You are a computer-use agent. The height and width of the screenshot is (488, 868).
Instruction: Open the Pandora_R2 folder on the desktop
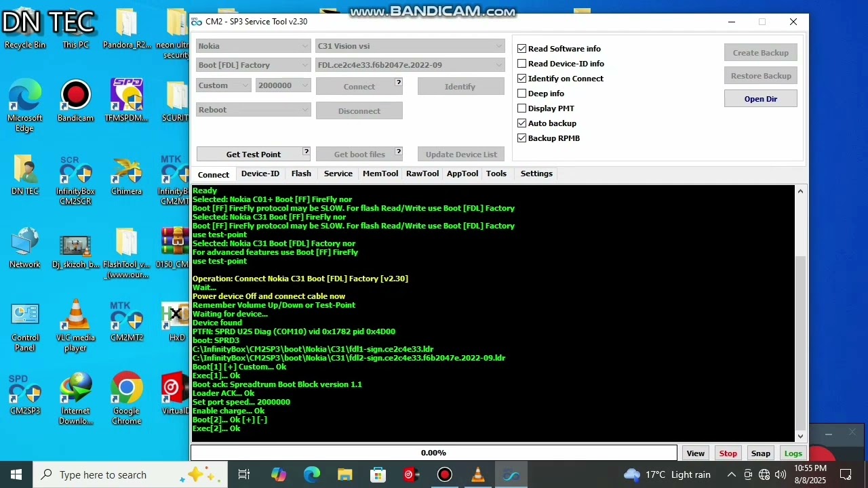(x=126, y=28)
